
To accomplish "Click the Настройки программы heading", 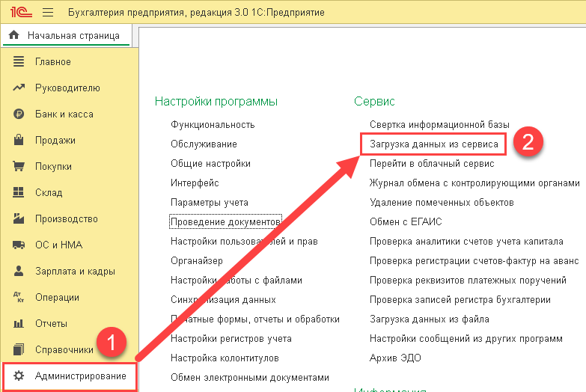I will point(216,101).
